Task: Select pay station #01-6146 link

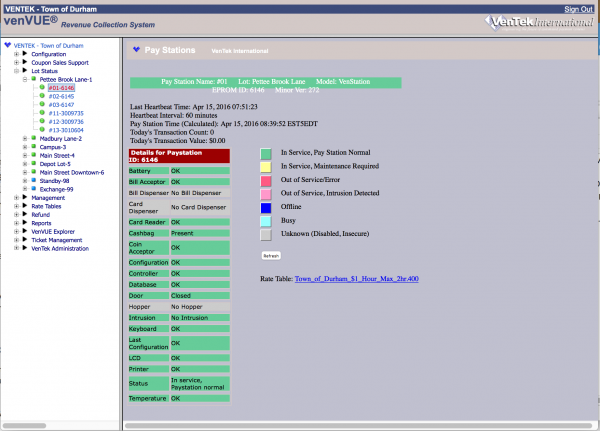Action: coord(61,88)
